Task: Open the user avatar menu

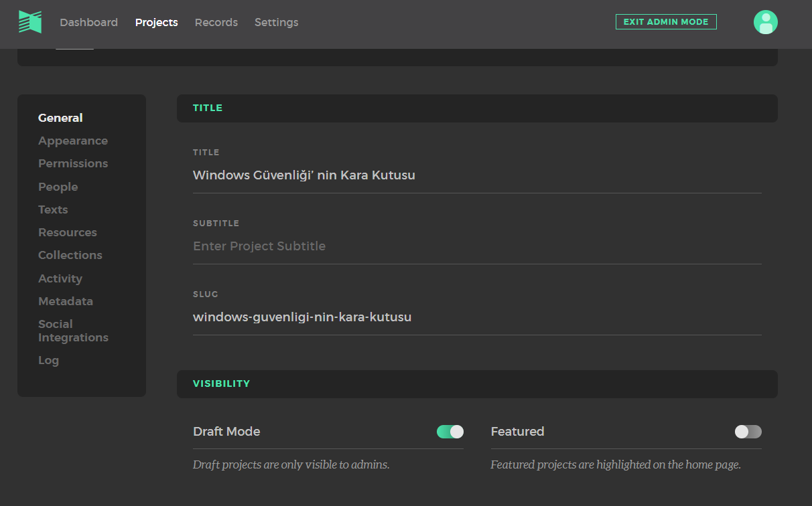Action: (765, 22)
